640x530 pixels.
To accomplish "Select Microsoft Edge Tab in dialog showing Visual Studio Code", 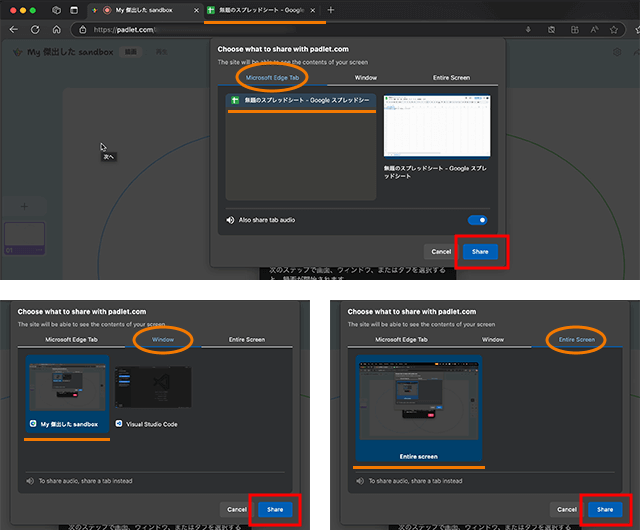I will click(x=71, y=340).
